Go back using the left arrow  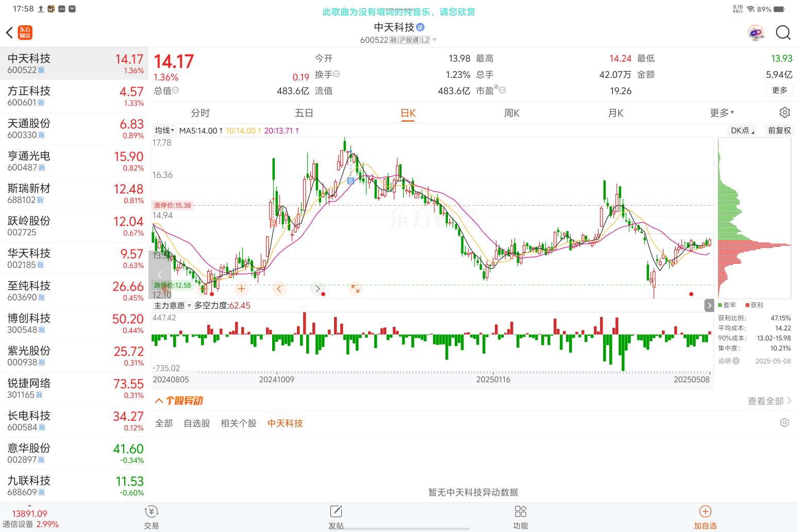(x=9, y=32)
